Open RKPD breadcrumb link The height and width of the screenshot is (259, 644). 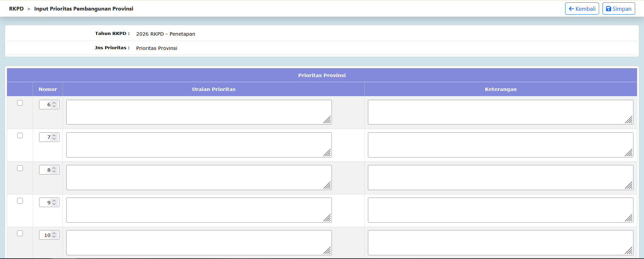tap(16, 9)
